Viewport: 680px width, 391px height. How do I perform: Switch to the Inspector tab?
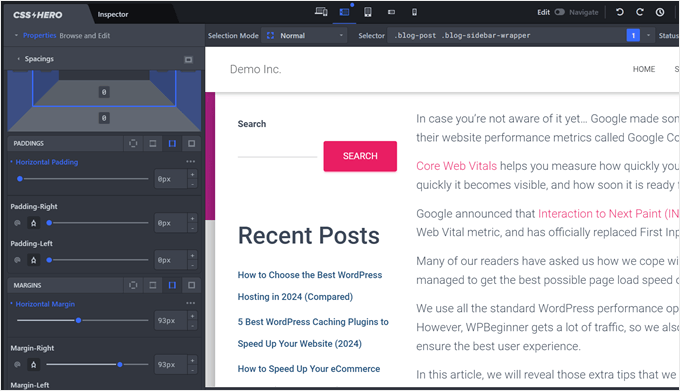click(x=113, y=14)
